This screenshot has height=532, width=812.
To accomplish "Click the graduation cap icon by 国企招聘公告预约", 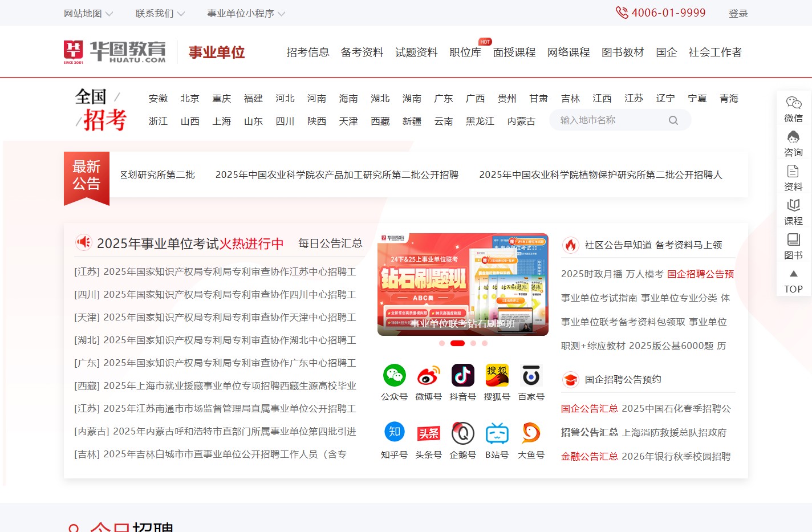I will point(570,380).
